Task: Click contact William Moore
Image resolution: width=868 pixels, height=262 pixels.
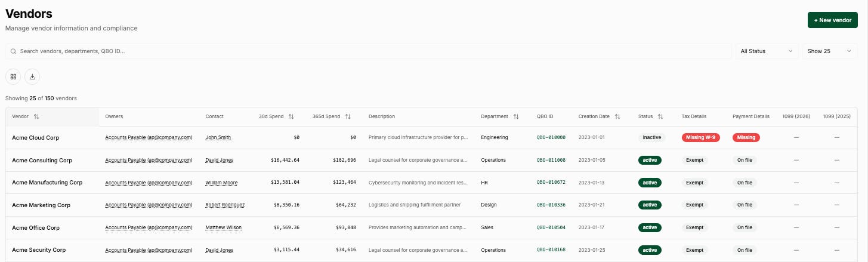Action: [221, 183]
